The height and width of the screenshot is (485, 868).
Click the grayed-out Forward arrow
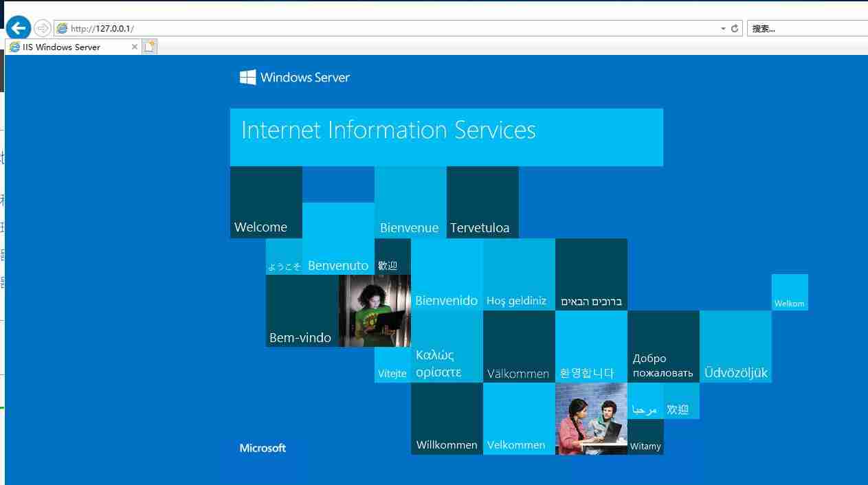(x=41, y=28)
